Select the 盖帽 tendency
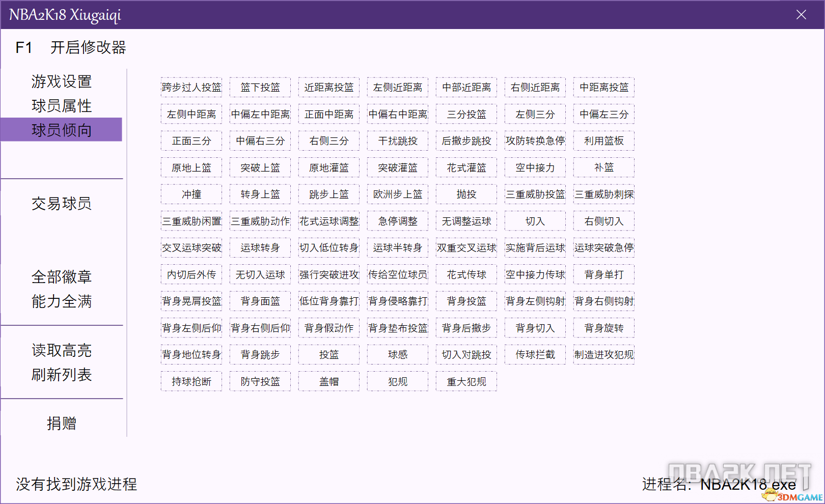The image size is (825, 504). [329, 381]
